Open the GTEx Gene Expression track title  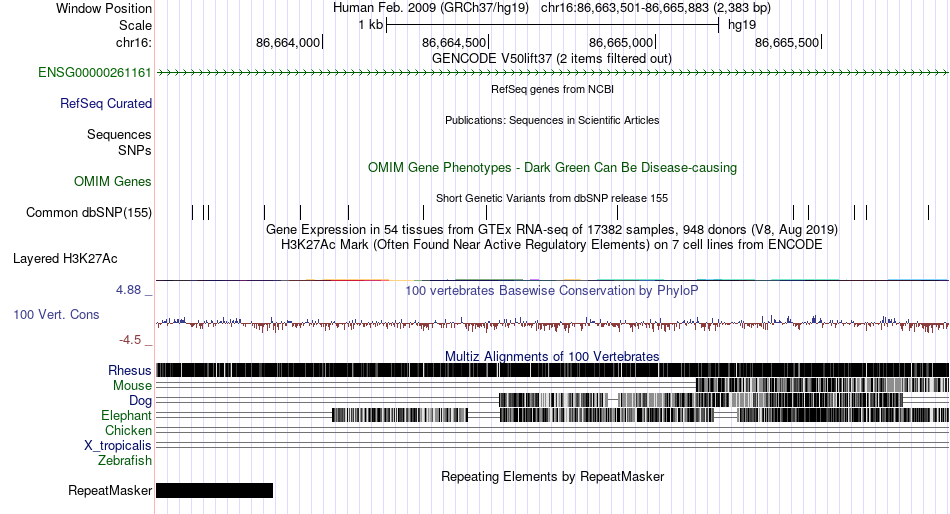[552, 230]
